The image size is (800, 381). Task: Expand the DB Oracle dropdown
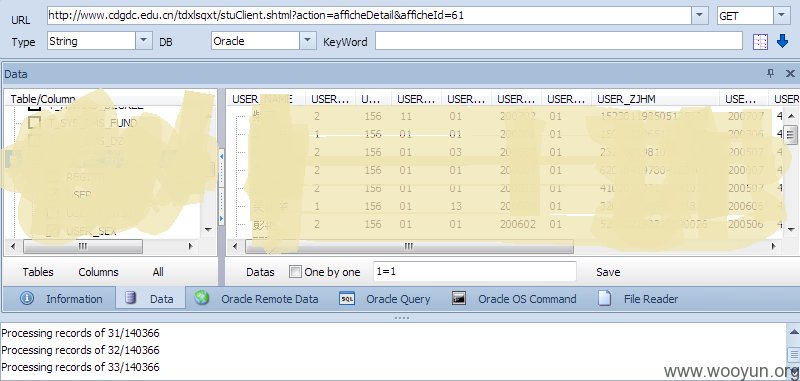(308, 41)
